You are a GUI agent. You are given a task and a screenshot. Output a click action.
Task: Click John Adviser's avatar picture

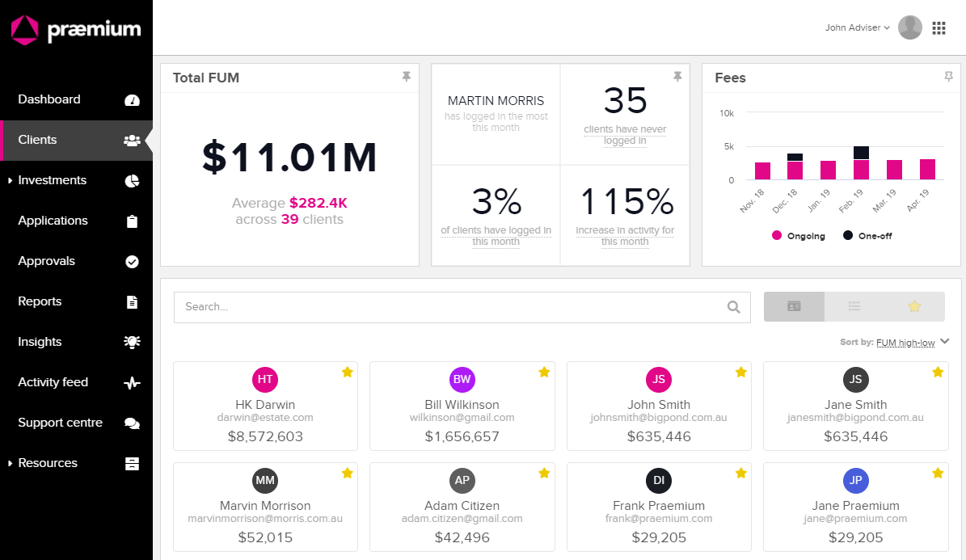pyautogui.click(x=910, y=27)
